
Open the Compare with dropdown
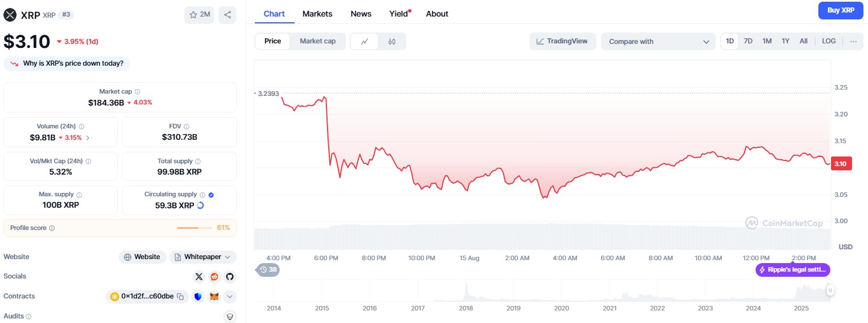[657, 42]
